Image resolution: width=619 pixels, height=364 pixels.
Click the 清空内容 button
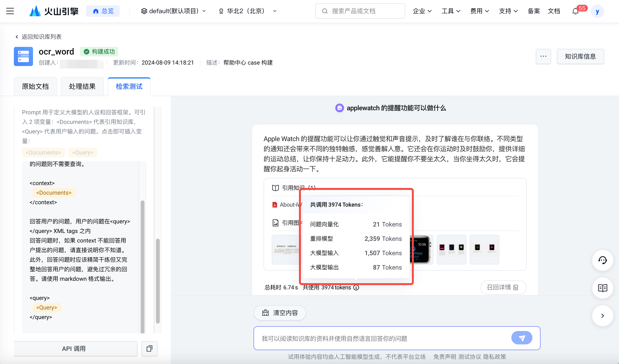coord(280,313)
